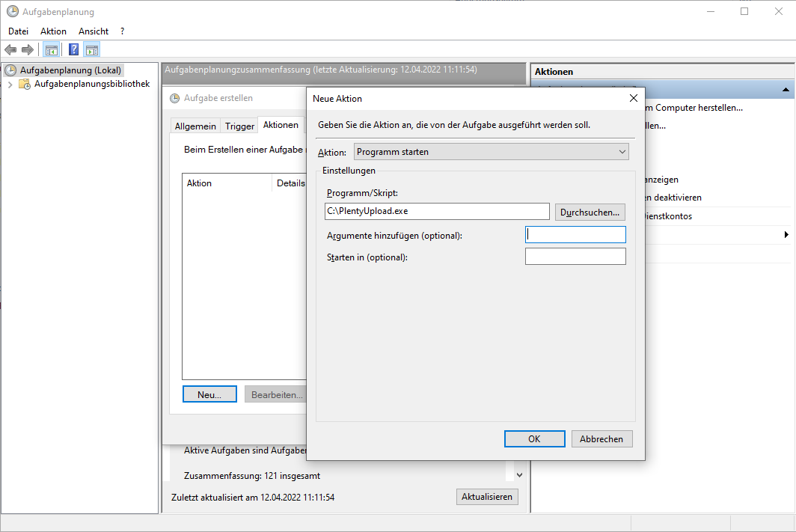Cancel the dialog with Abbrechen
The height and width of the screenshot is (532, 796).
click(x=601, y=439)
